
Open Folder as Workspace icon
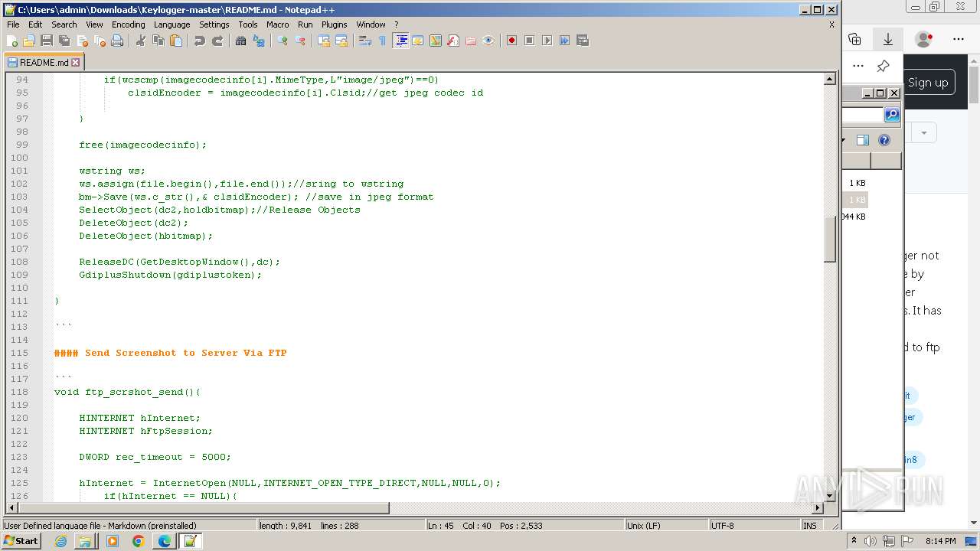point(471,41)
